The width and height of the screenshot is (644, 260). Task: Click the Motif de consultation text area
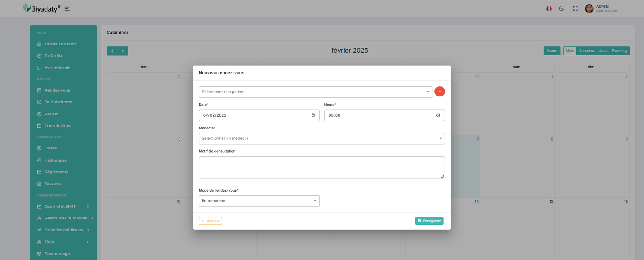point(322,167)
